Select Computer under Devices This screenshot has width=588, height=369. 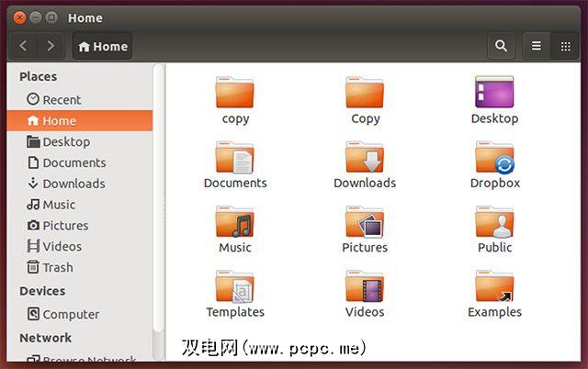click(80, 314)
